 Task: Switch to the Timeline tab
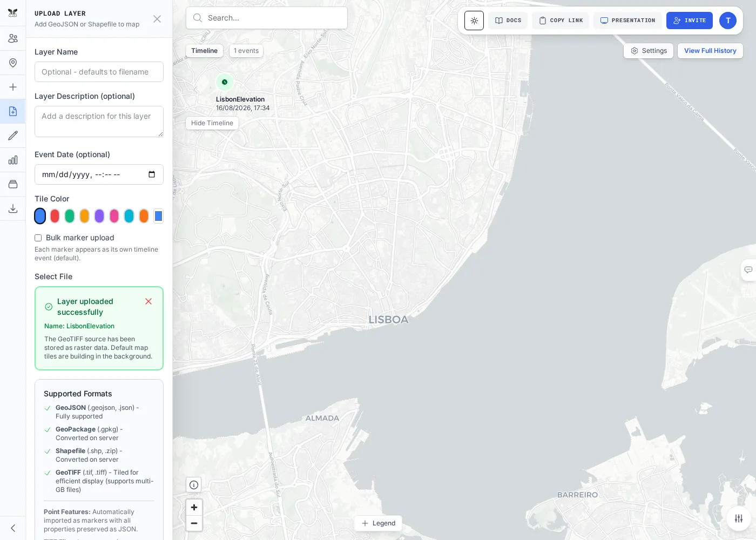(204, 51)
